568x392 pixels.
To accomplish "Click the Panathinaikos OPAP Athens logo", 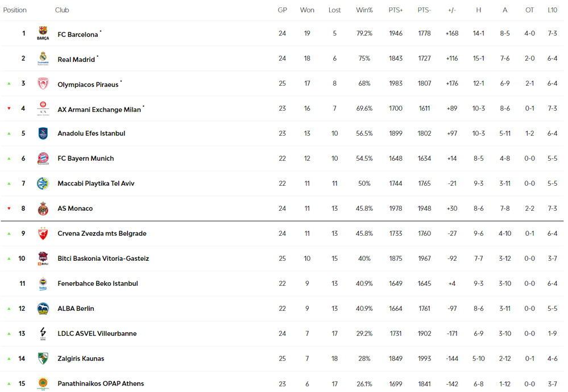I will 43,383.
